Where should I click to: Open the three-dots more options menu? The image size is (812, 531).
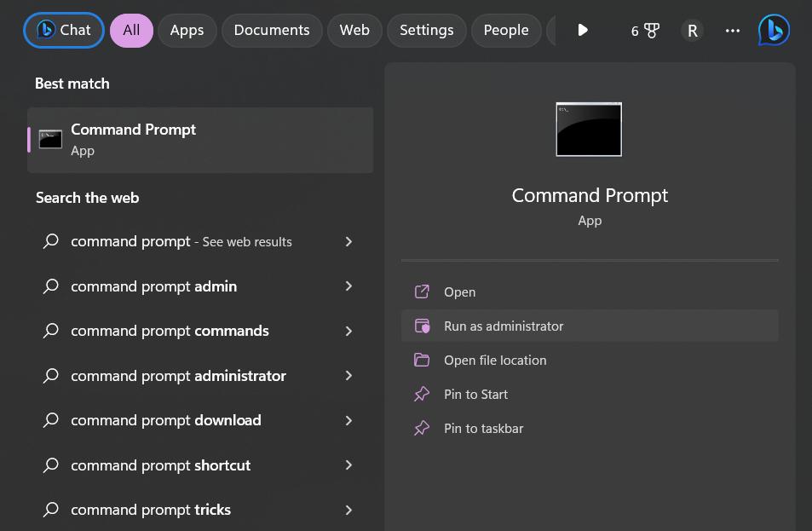point(732,31)
